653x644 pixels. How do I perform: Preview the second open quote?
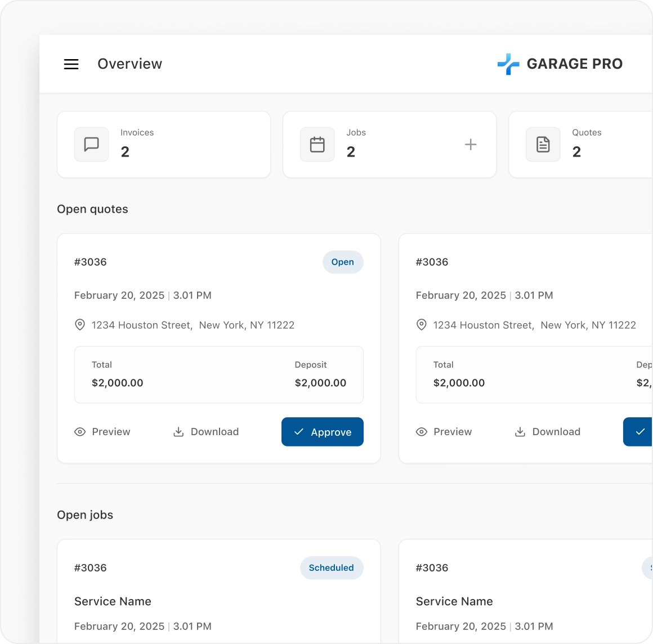point(444,432)
